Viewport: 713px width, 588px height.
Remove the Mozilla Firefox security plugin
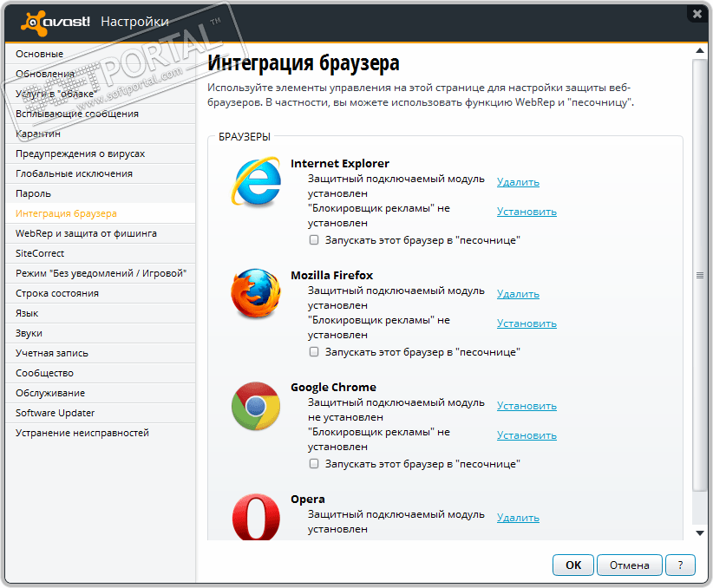tap(518, 294)
